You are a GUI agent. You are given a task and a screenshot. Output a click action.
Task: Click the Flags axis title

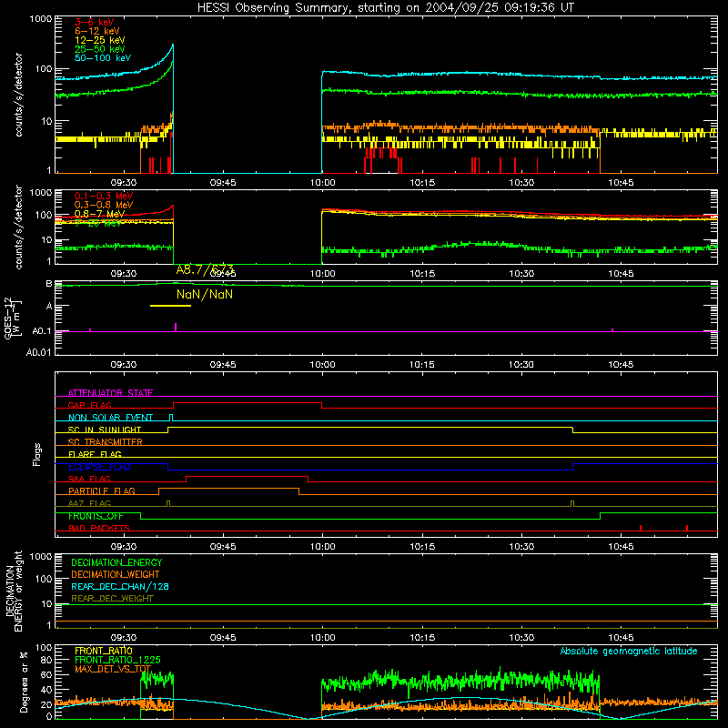click(37, 455)
